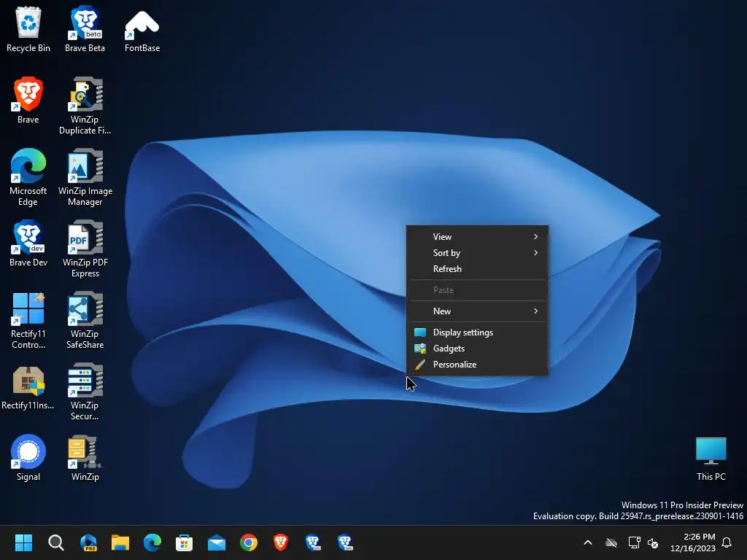This screenshot has height=560, width=747.
Task: Launch Brave Beta from the taskbar
Action: click(345, 542)
